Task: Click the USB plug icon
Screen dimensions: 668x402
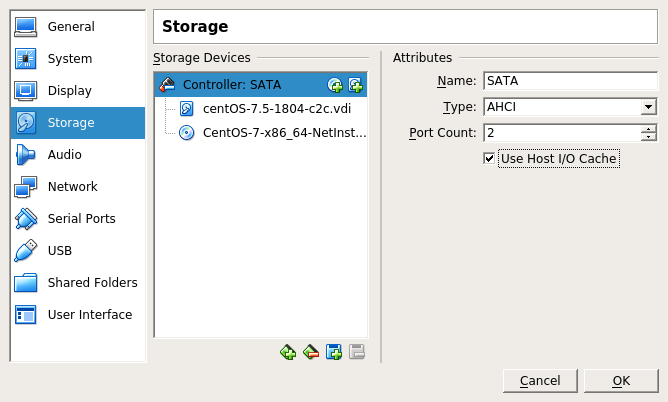Action: point(26,250)
